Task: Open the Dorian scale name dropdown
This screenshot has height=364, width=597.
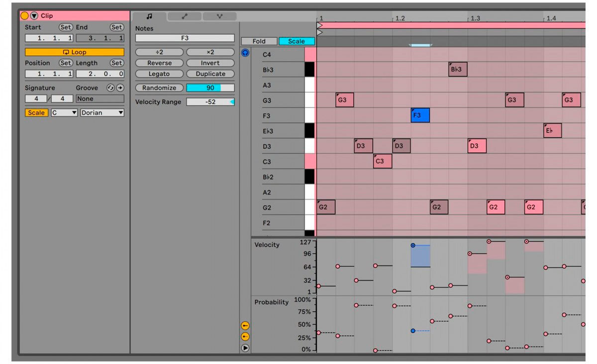Action: [x=102, y=113]
